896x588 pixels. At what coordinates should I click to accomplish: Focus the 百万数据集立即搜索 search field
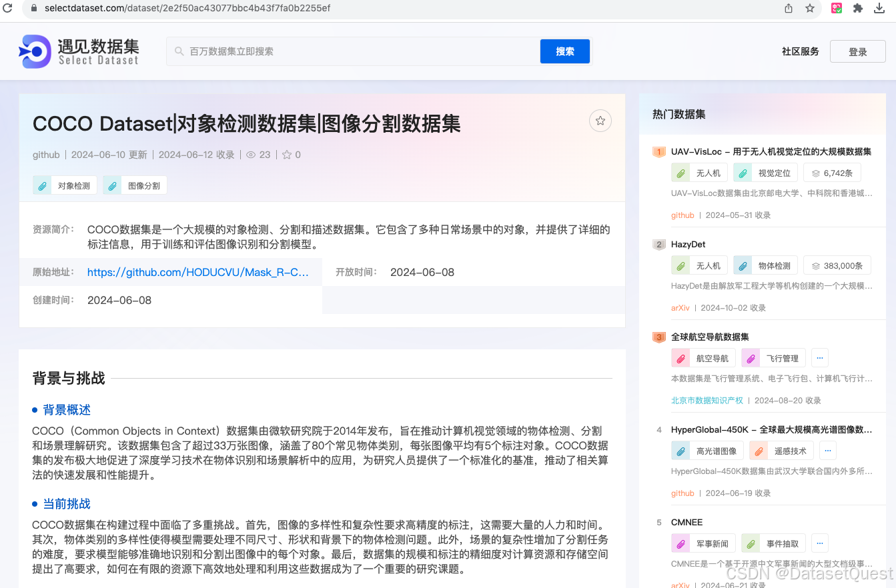pos(354,51)
